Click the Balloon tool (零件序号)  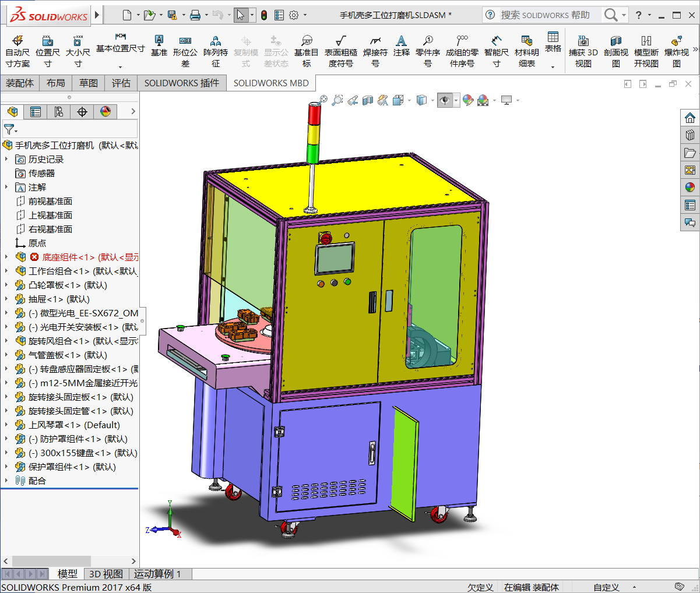pos(428,51)
